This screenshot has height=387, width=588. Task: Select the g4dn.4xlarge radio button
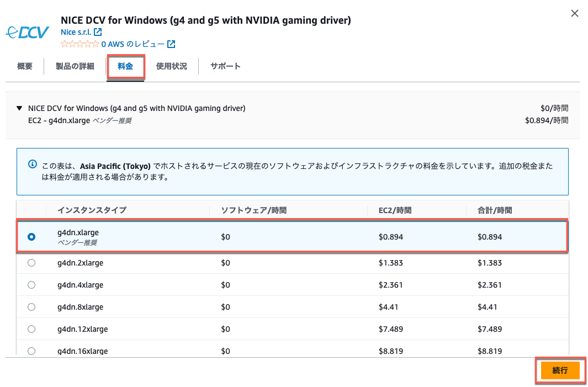click(31, 285)
